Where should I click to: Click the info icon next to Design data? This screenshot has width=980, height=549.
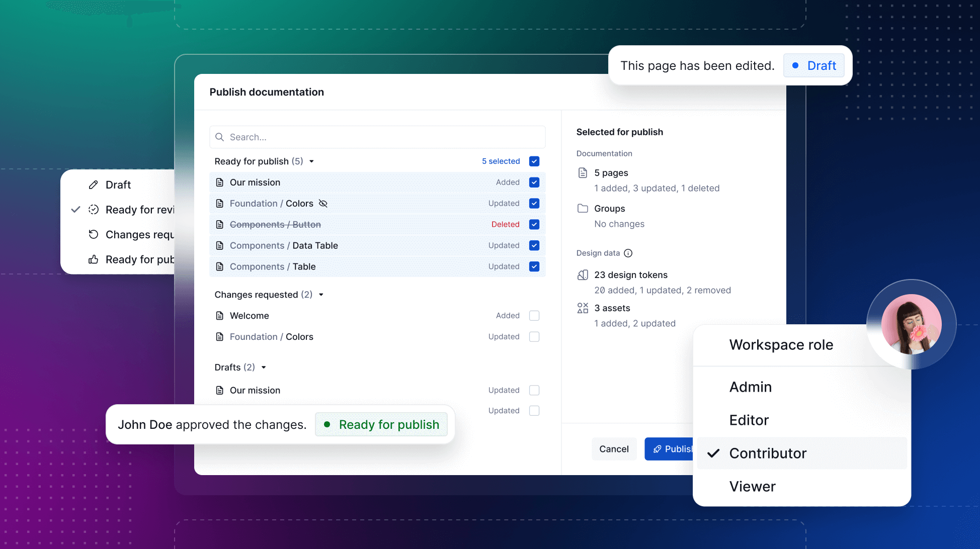coord(628,253)
